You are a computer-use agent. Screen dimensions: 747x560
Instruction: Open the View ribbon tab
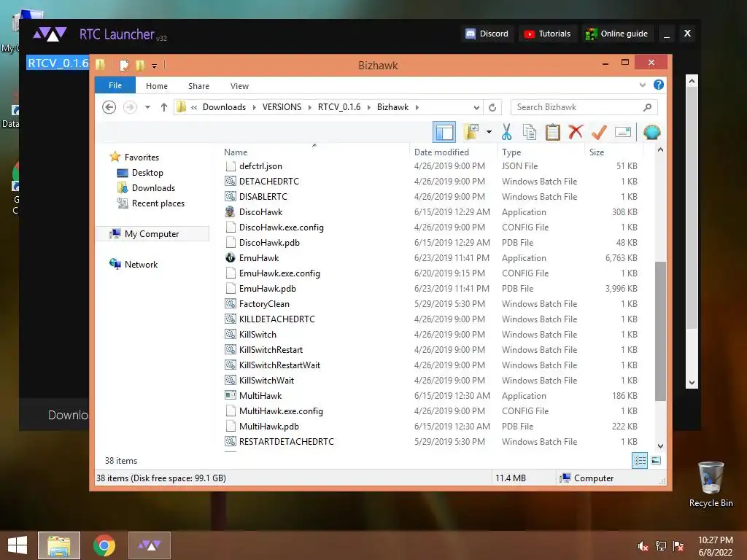pos(239,86)
